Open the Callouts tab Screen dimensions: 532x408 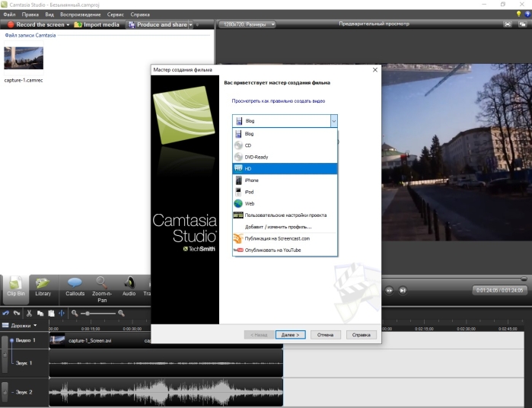pyautogui.click(x=75, y=287)
